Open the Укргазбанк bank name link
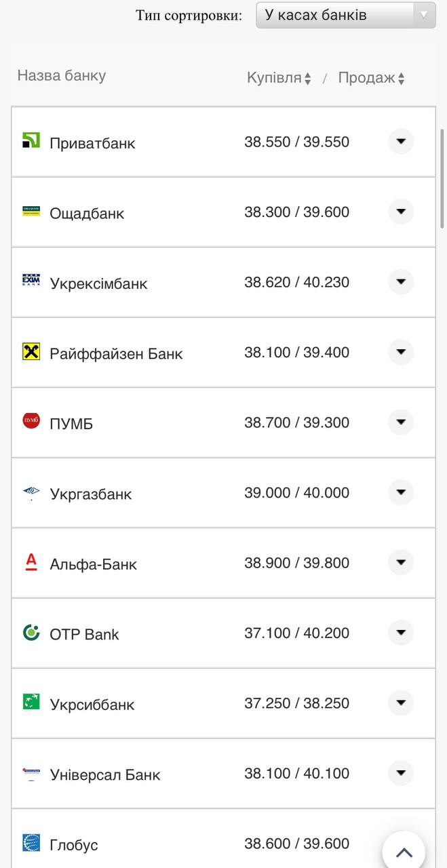 click(91, 494)
